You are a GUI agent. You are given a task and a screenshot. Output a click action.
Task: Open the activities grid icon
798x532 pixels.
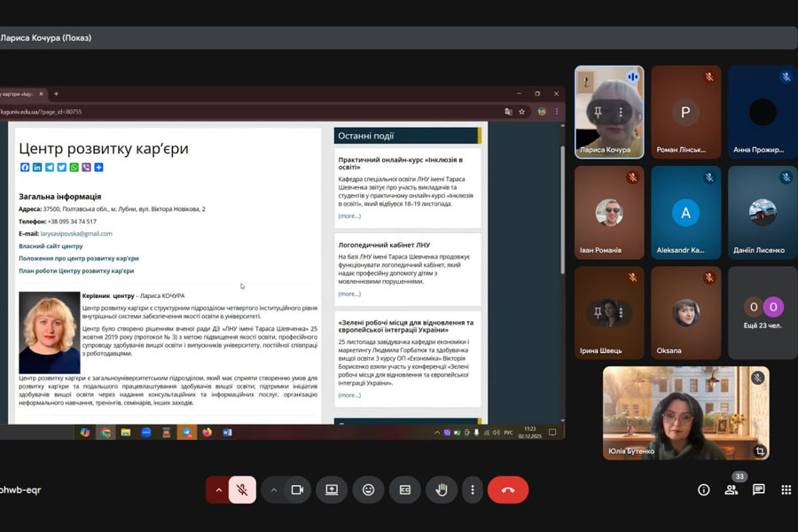(786, 489)
